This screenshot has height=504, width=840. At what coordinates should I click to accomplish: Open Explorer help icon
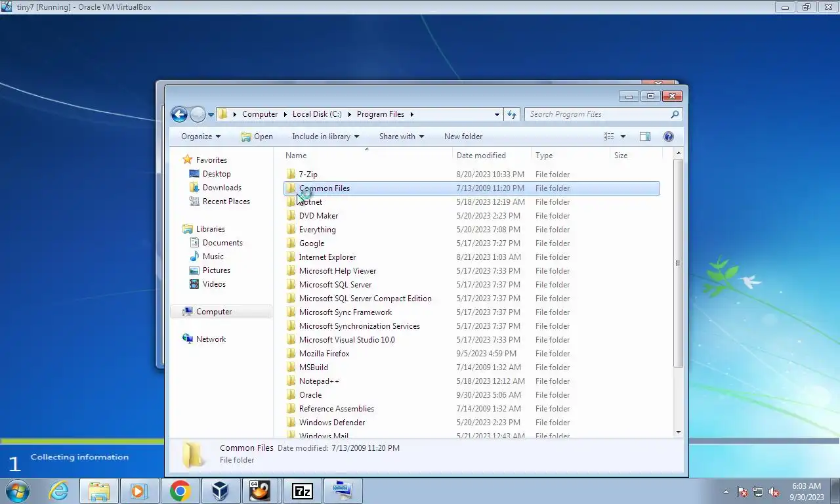[669, 136]
